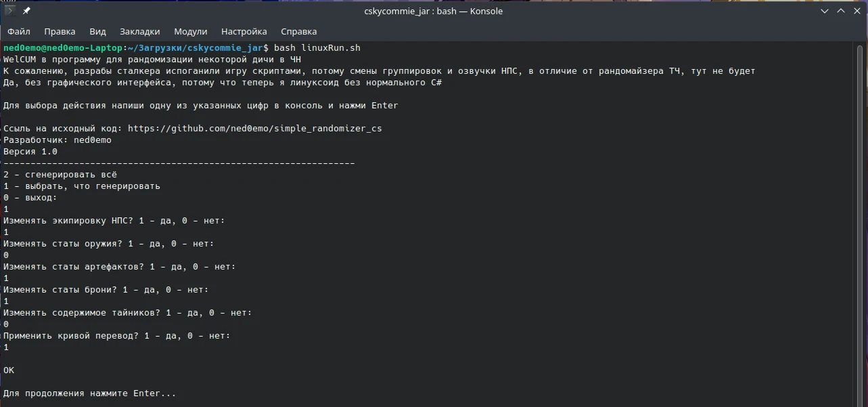868x407 pixels.
Task: Maximize the Konsole window
Action: pyautogui.click(x=841, y=11)
